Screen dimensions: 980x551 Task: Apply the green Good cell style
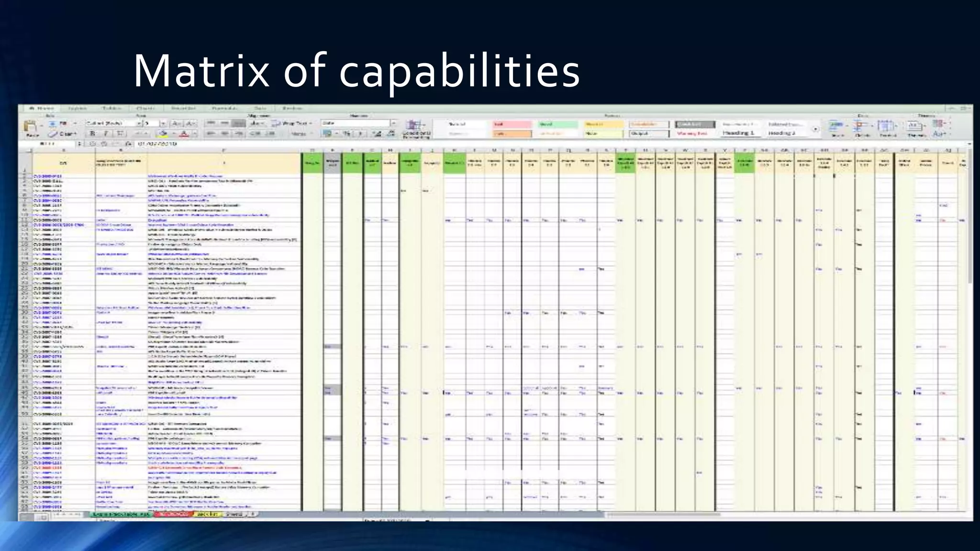tap(558, 124)
